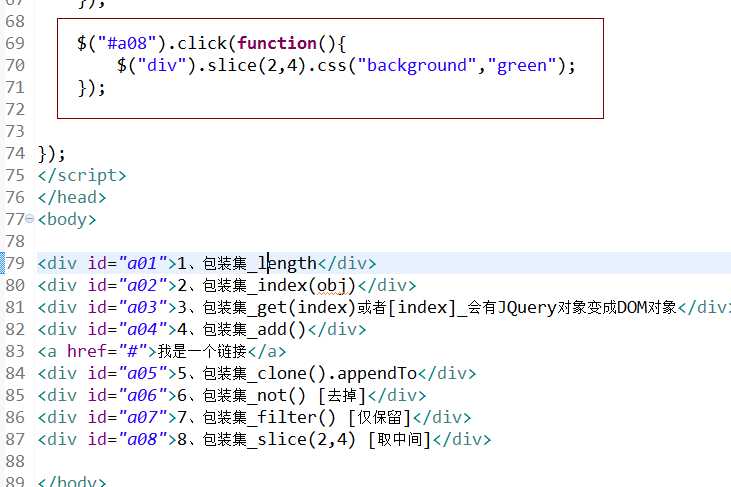Click the div with id "a01" line
This screenshot has width=731, height=487.
coord(207,263)
